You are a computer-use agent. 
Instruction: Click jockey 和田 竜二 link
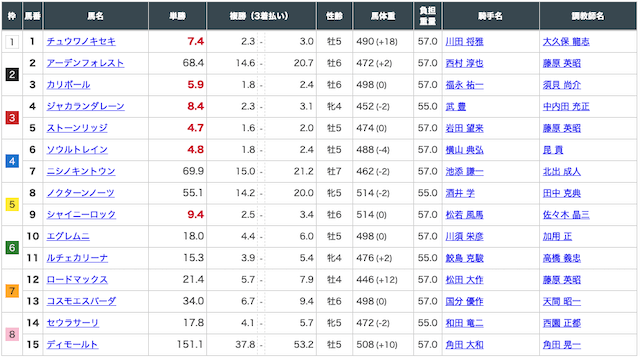point(464,323)
